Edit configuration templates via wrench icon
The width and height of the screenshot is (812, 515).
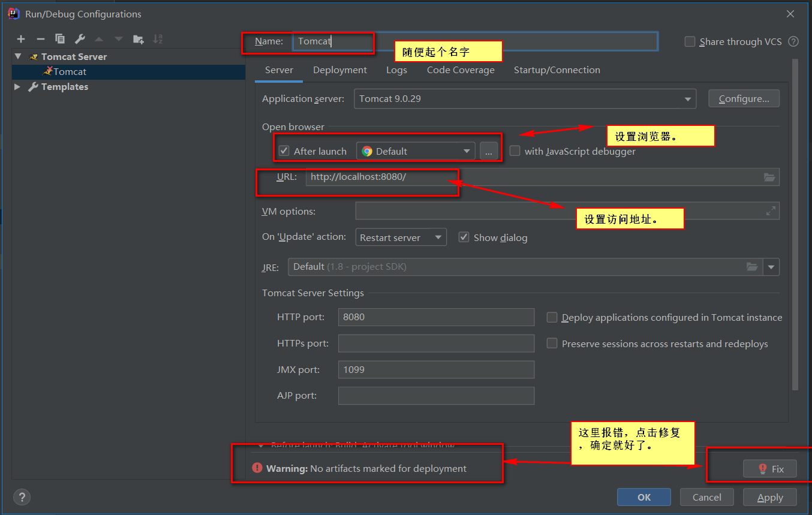pos(79,39)
